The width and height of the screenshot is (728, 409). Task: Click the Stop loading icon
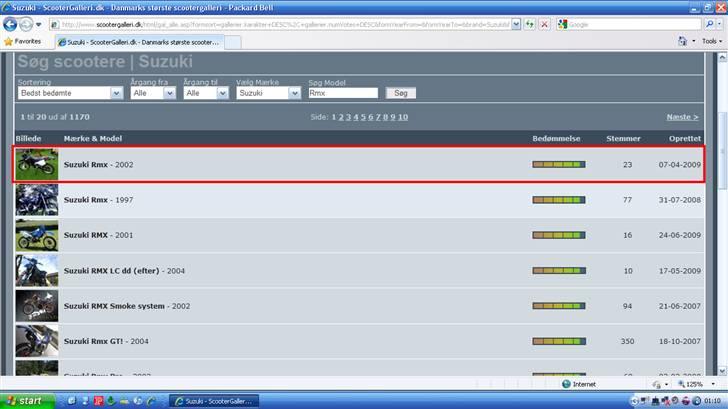click(545, 24)
